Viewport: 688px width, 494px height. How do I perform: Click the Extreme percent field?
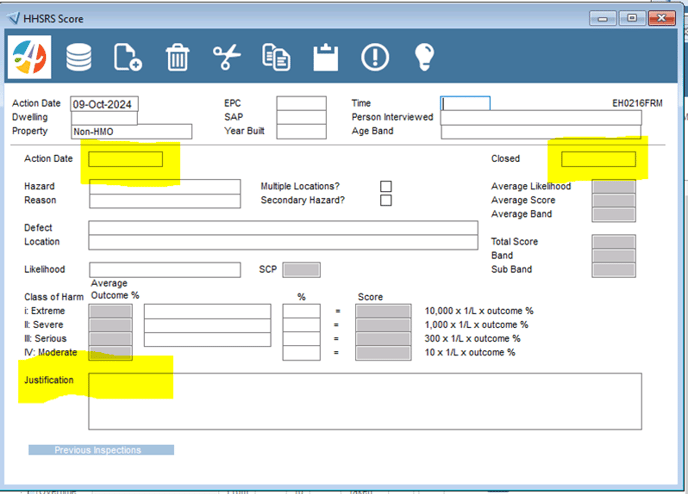point(301,311)
